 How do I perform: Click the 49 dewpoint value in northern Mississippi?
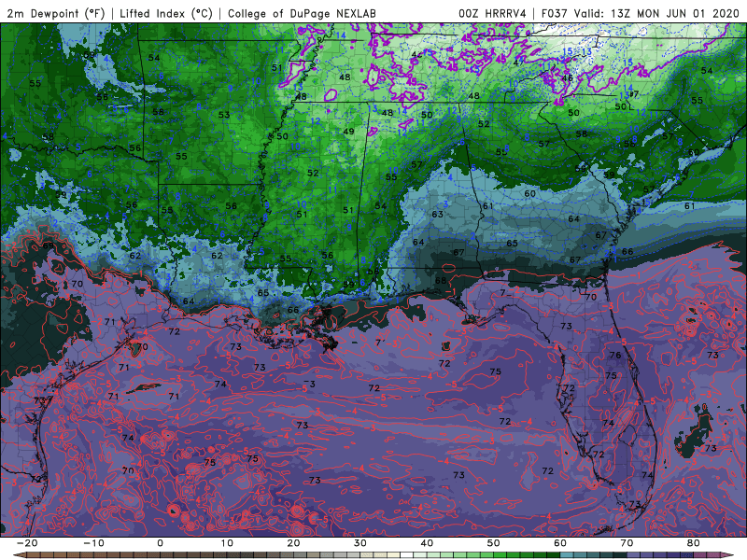point(348,132)
